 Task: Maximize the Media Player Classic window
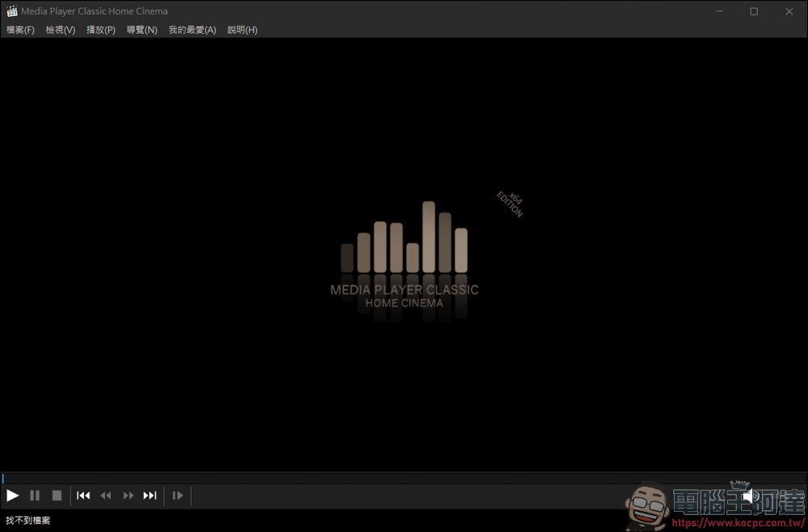pyautogui.click(x=753, y=11)
